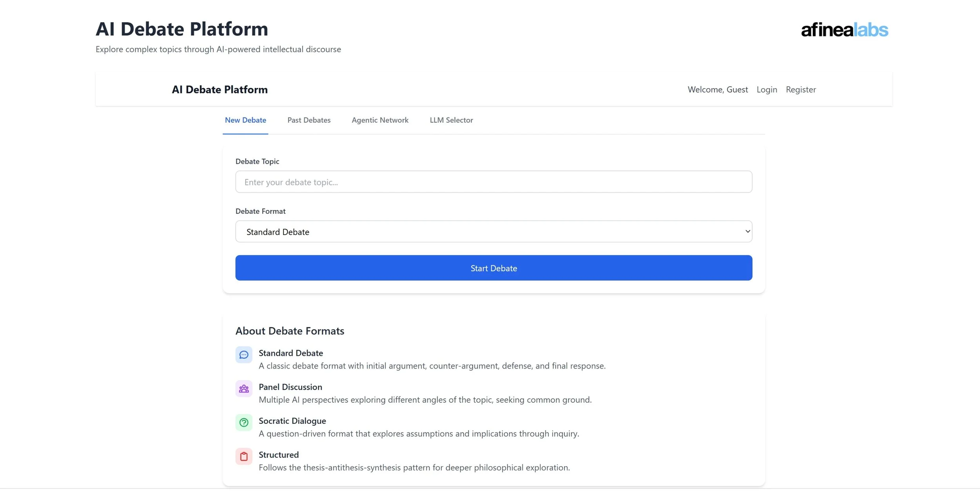Click the Socratic Dialogue question mark icon

tap(243, 422)
